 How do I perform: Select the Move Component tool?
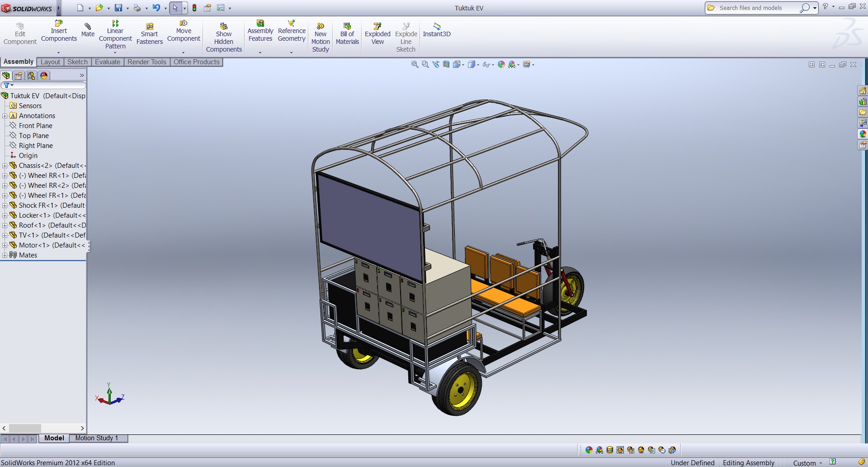184,31
